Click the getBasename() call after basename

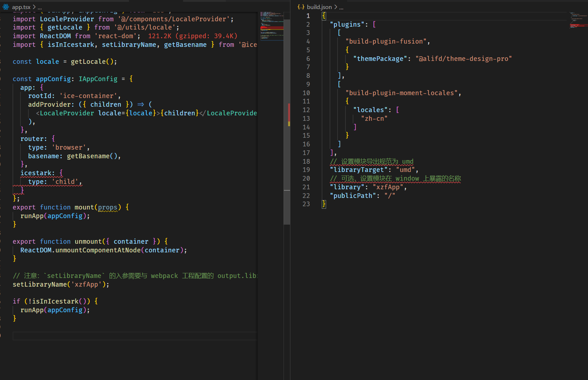coord(92,156)
